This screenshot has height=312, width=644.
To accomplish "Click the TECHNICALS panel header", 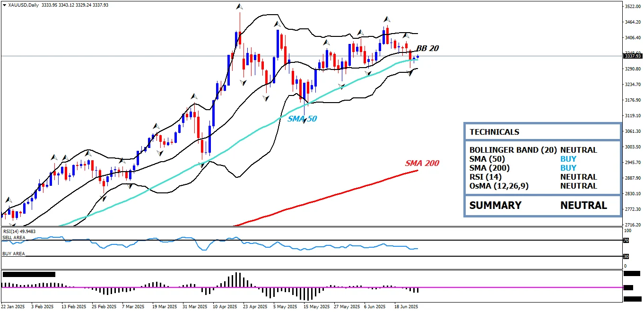I will click(542, 132).
